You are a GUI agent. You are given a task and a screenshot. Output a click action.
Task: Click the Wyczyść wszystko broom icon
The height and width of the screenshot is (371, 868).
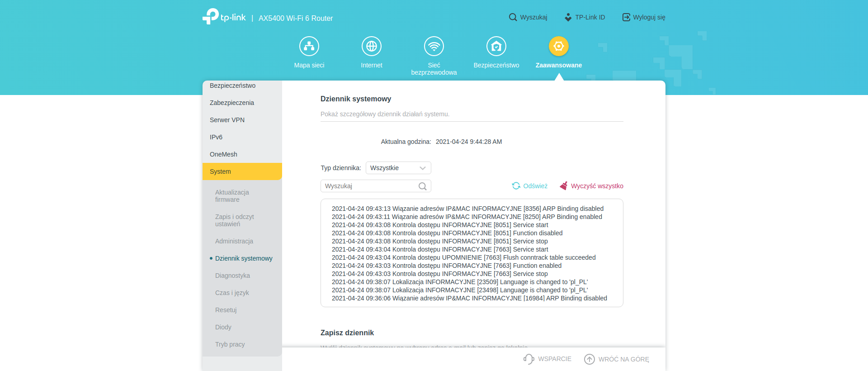tap(564, 186)
